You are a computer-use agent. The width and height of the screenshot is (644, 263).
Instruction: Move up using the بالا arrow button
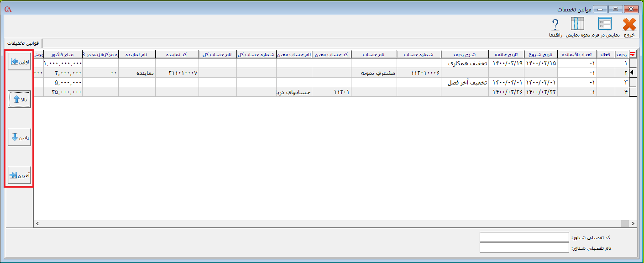click(x=19, y=99)
